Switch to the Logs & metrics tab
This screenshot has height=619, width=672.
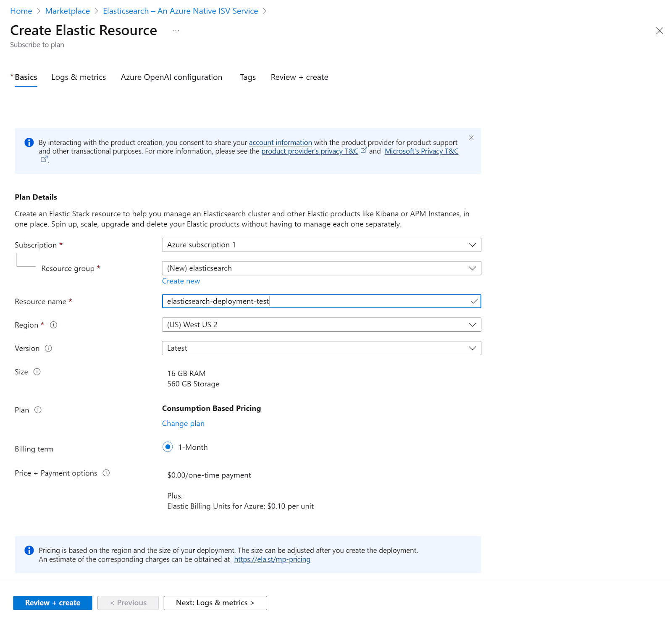pyautogui.click(x=78, y=77)
